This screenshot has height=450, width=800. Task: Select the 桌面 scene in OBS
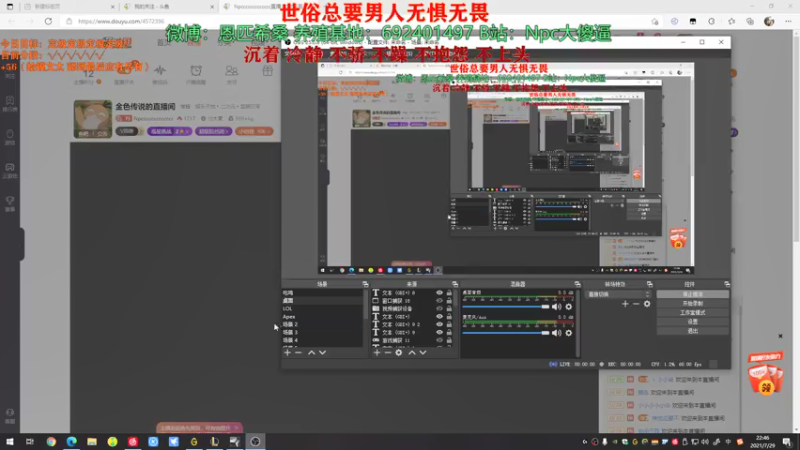tap(322, 301)
